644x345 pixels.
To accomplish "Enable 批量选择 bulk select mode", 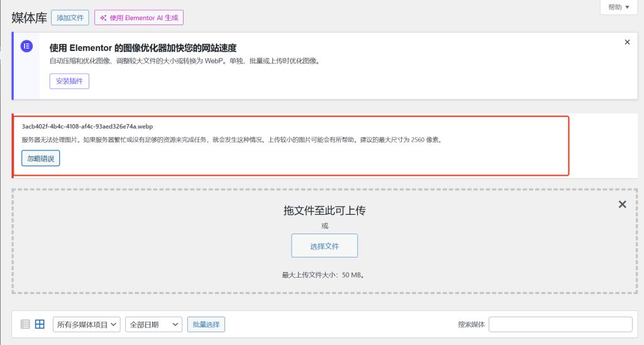I will click(x=206, y=325).
